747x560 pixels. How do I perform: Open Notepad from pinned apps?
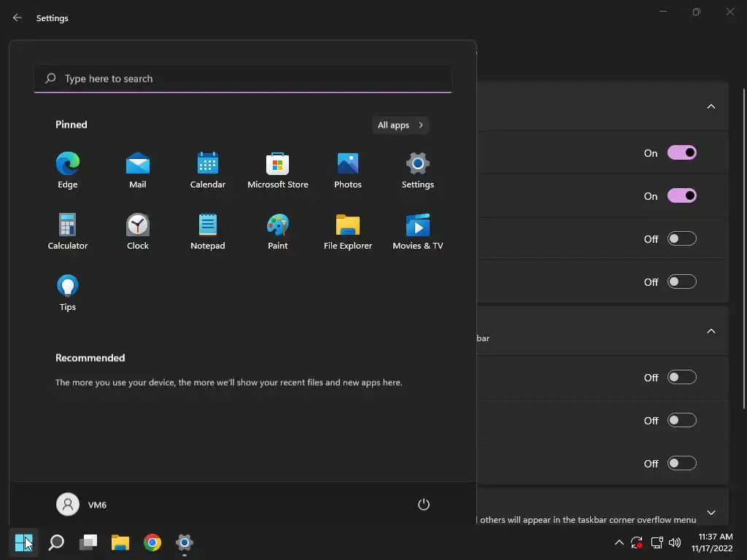(x=208, y=231)
